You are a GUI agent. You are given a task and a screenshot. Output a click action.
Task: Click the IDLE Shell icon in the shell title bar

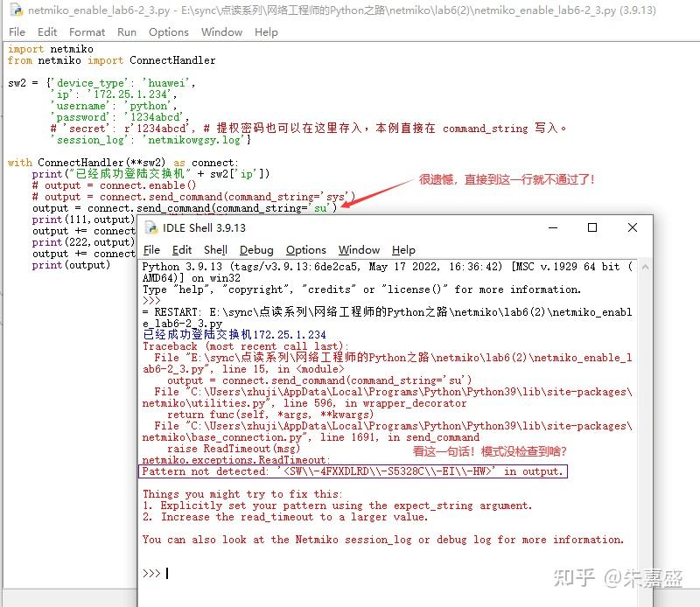click(x=151, y=227)
